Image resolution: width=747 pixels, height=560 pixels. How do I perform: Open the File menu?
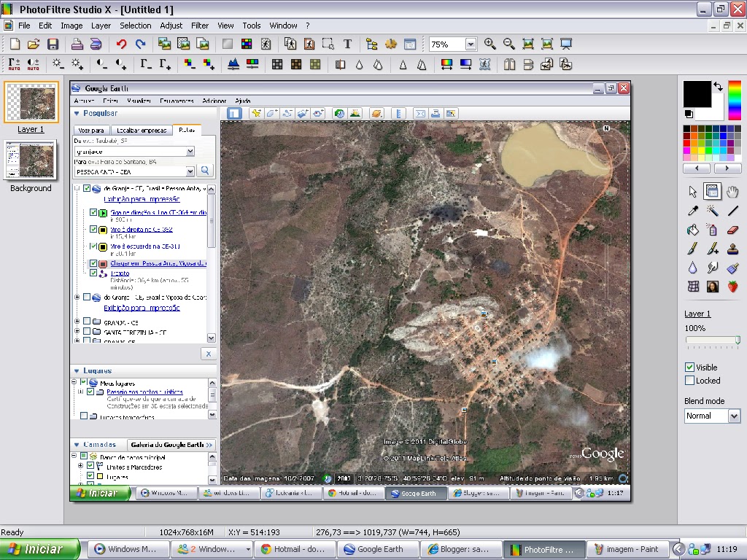(24, 26)
